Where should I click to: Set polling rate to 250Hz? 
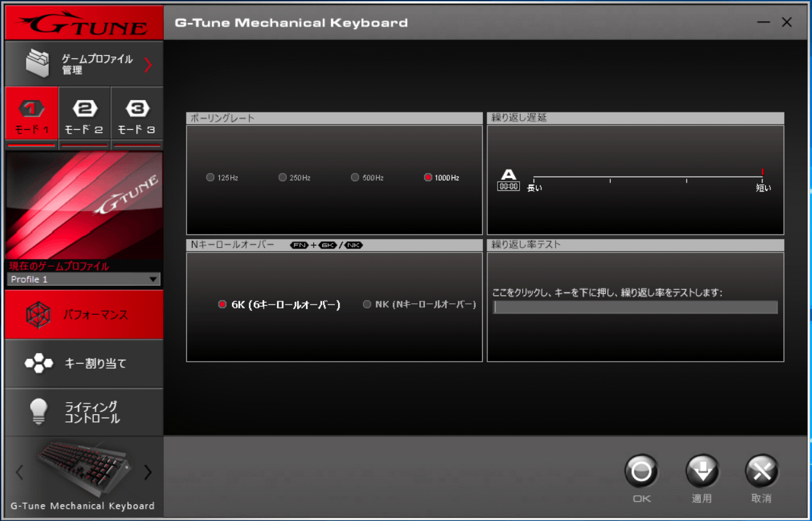click(282, 177)
